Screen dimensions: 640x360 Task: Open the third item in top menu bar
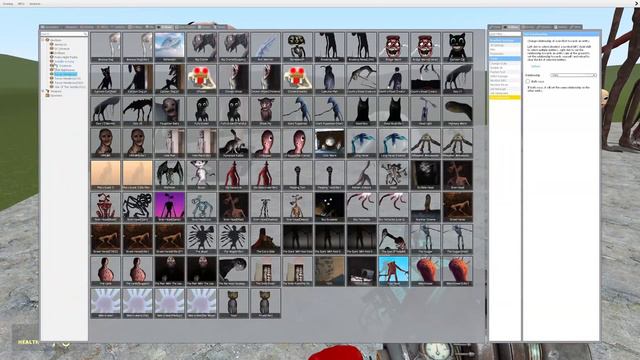(35, 4)
